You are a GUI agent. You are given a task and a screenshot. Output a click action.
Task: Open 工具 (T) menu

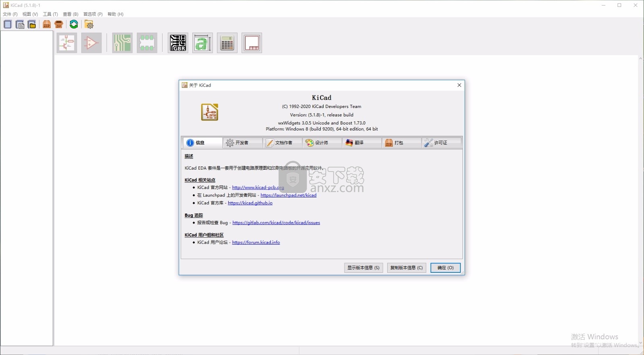(50, 14)
